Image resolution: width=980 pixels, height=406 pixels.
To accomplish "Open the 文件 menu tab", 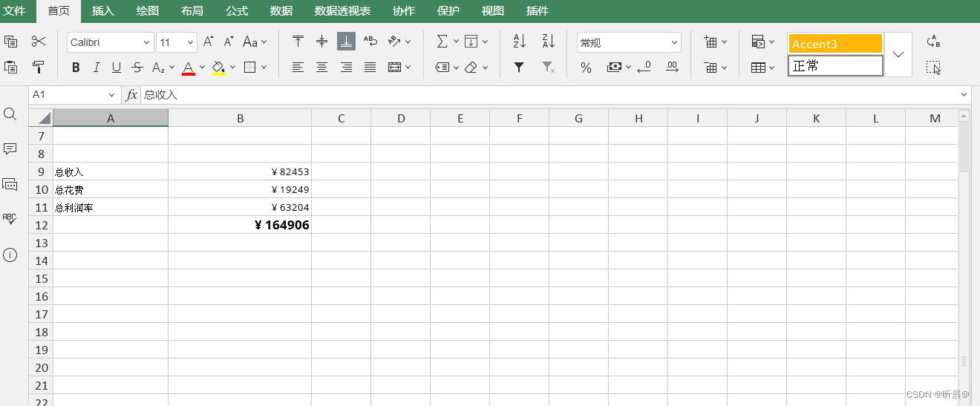I will pyautogui.click(x=15, y=11).
